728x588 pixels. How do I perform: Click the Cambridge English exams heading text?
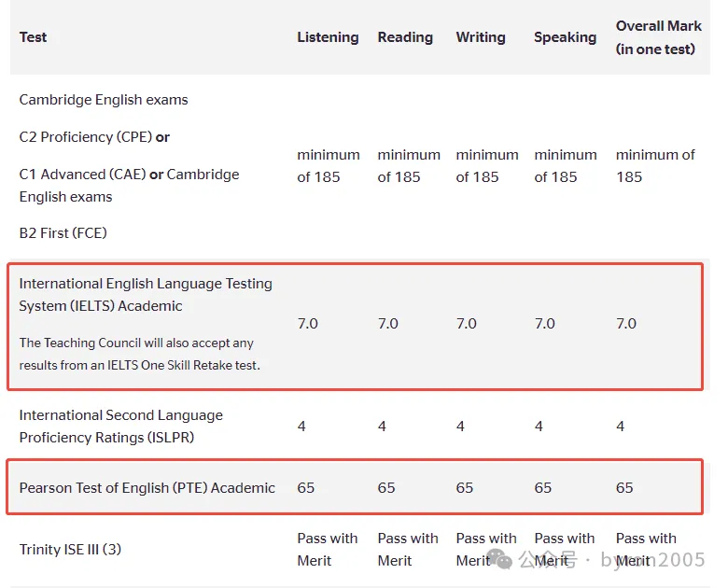pyautogui.click(x=104, y=100)
